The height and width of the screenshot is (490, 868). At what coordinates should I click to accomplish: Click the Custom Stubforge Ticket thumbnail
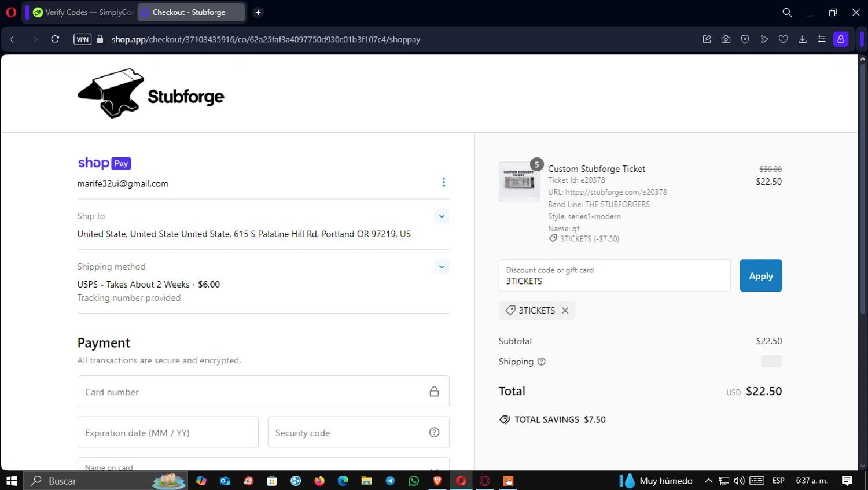click(x=519, y=182)
